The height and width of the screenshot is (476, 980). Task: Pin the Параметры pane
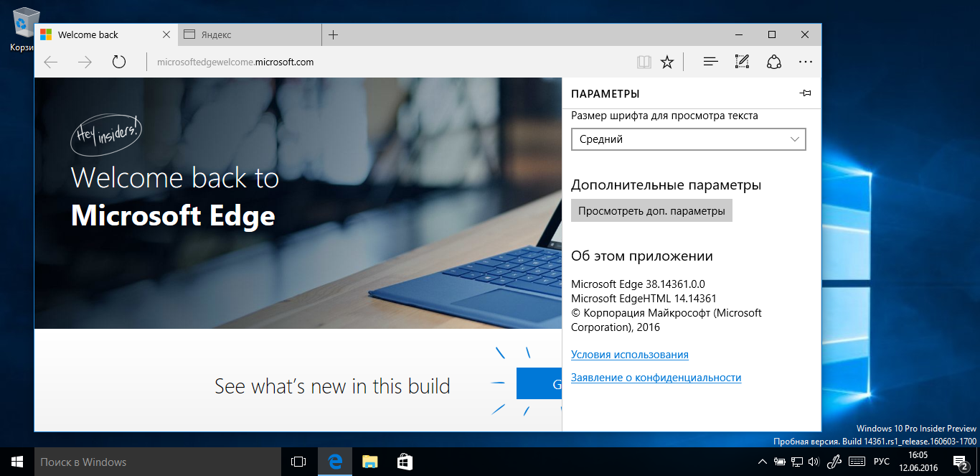[805, 93]
